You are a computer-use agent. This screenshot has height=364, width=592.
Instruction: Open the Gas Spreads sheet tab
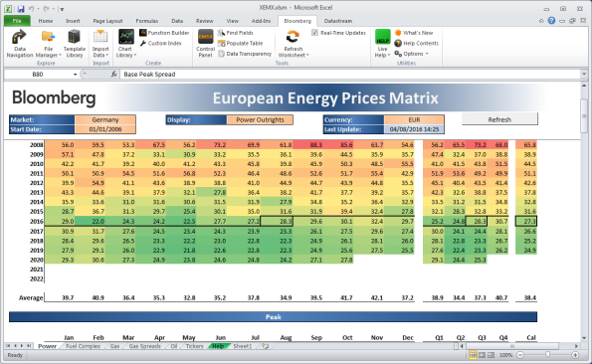[x=144, y=346]
